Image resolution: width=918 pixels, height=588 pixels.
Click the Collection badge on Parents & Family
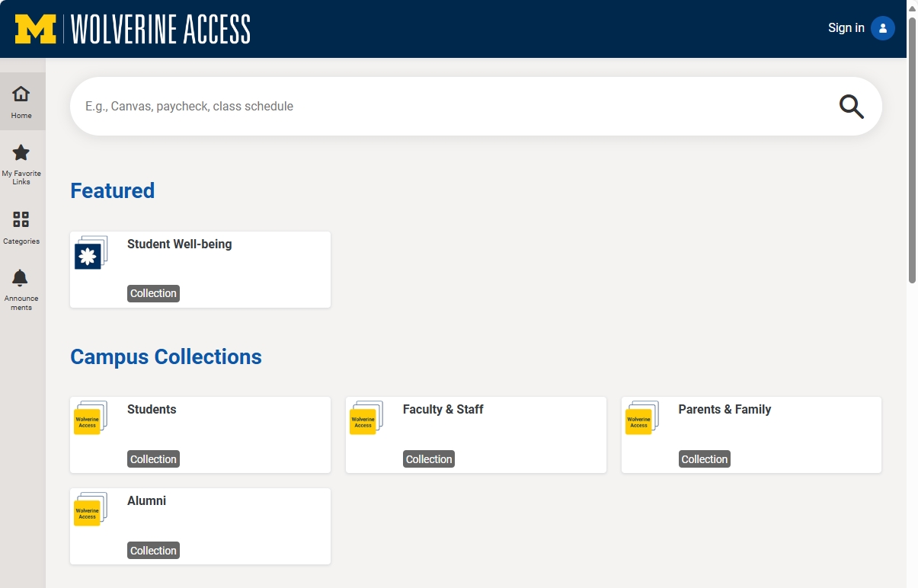point(704,459)
